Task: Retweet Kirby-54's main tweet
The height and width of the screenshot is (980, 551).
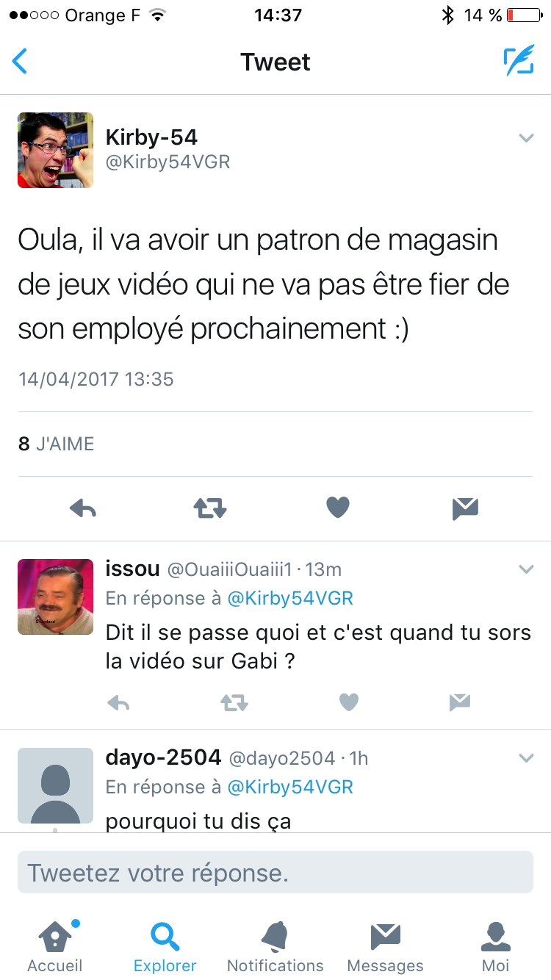Action: tap(210, 508)
